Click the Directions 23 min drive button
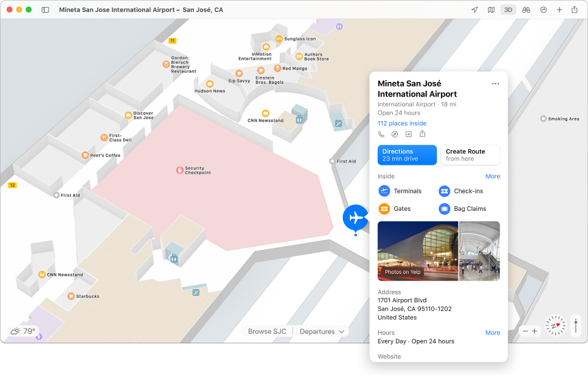588x376 pixels. pyautogui.click(x=407, y=155)
